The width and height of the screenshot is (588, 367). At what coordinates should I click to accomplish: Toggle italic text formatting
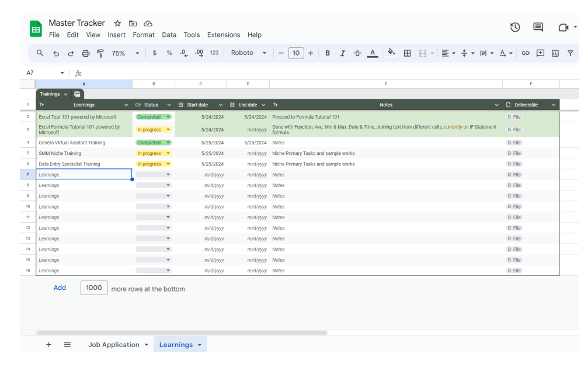pyautogui.click(x=342, y=53)
